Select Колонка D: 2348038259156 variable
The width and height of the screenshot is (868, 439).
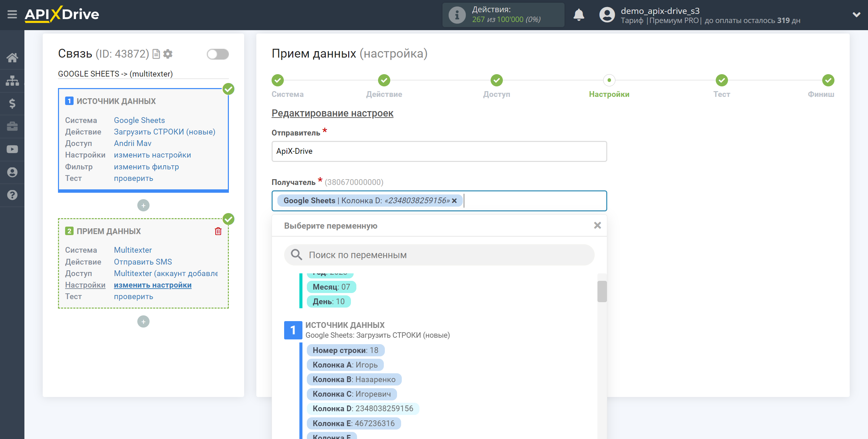click(x=363, y=409)
